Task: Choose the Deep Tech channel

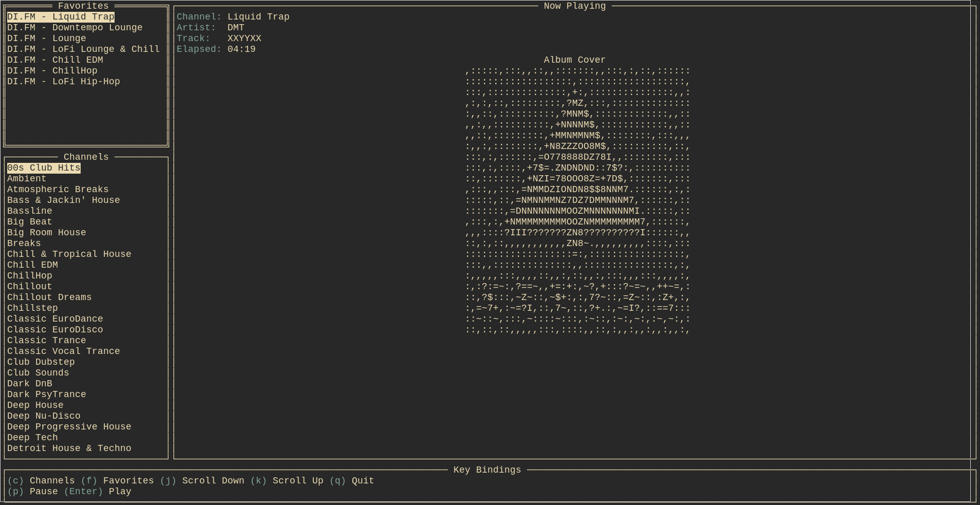Action: coord(32,437)
